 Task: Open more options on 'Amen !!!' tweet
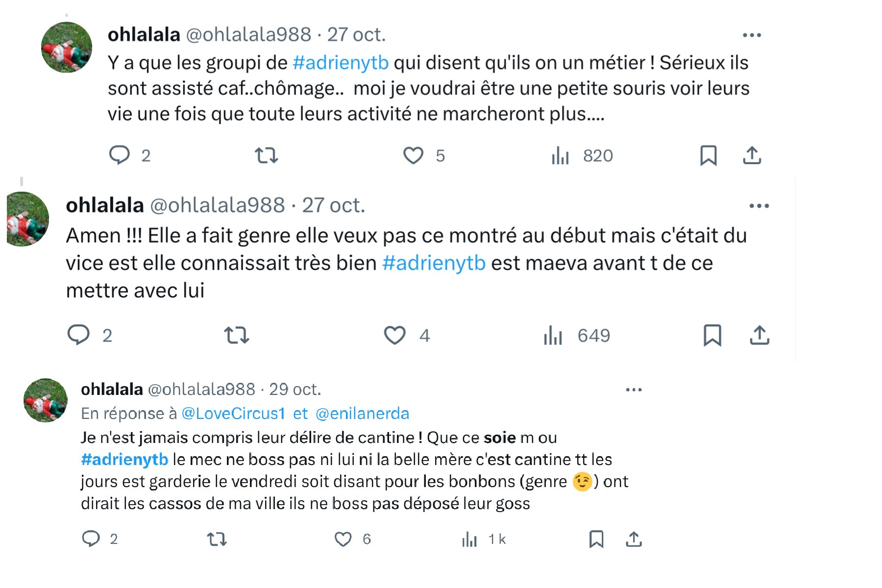759,206
